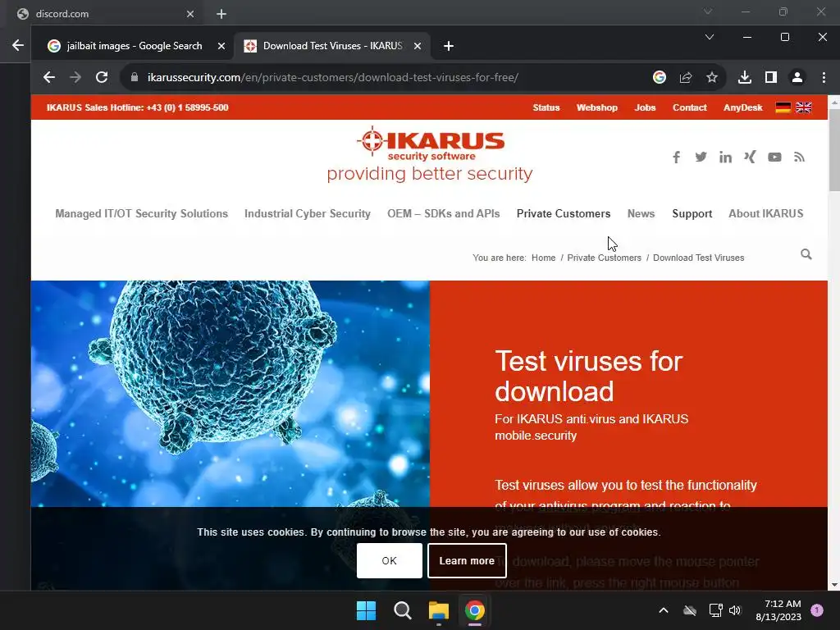Switch to the Google Search tab
Viewport: 840px width, 630px height.
point(134,46)
